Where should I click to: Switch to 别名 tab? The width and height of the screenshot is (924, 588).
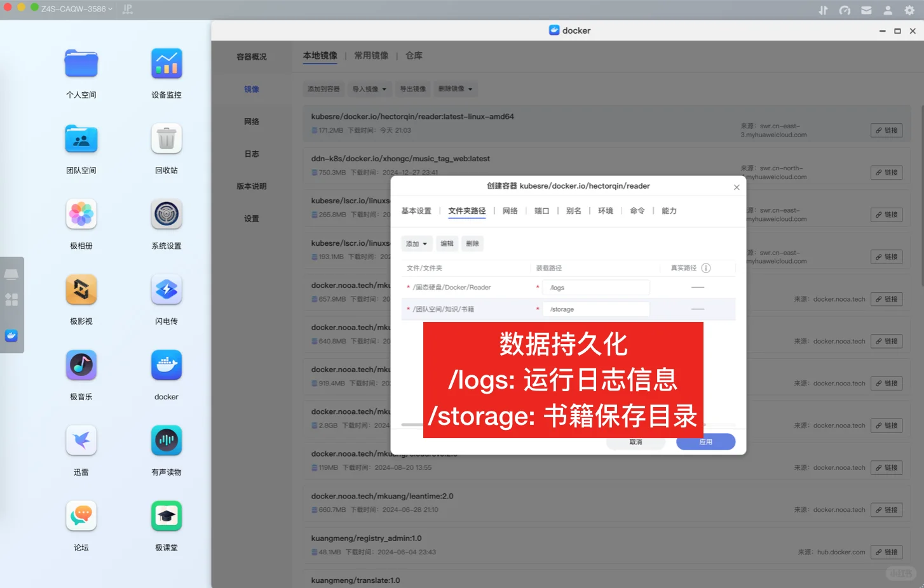coord(574,211)
